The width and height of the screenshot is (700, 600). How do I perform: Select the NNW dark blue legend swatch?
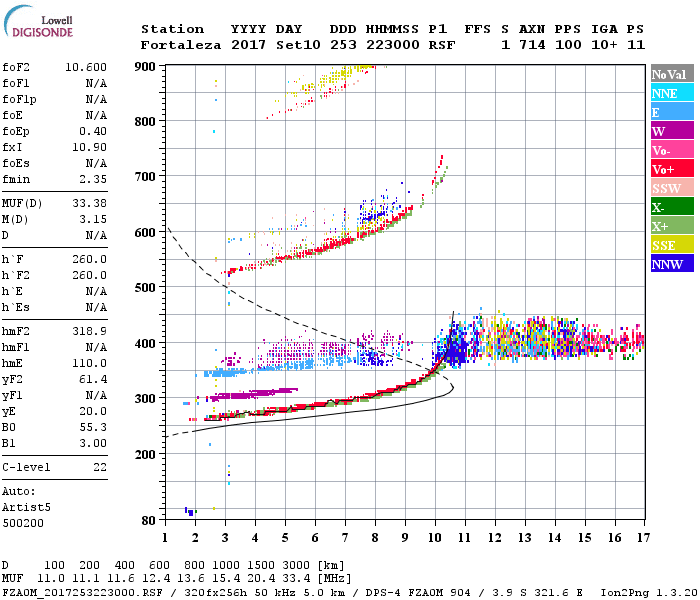(672, 263)
